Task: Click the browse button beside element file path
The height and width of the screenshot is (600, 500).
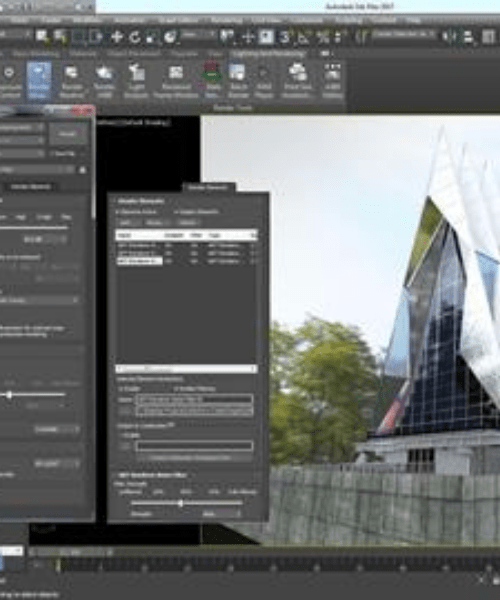Action: [125, 411]
